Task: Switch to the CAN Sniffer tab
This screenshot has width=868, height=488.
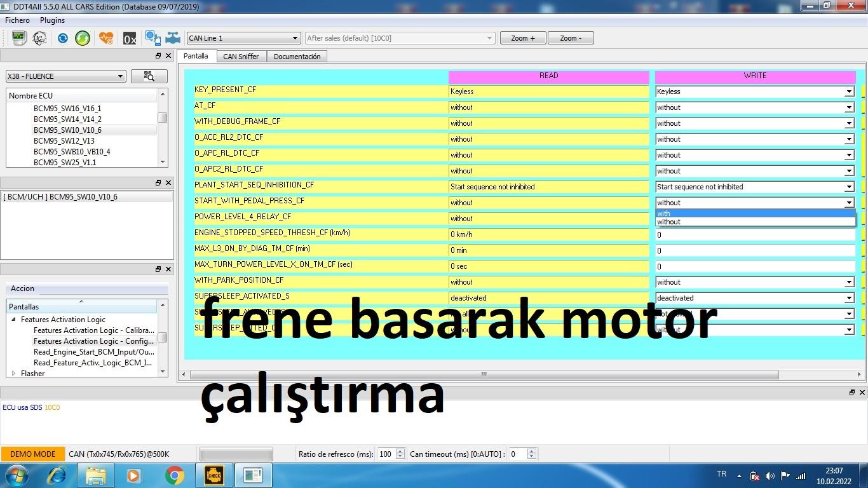Action: click(x=241, y=57)
